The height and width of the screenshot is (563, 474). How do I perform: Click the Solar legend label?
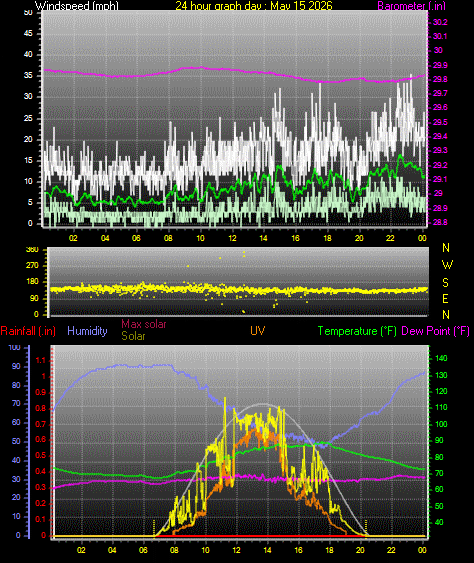click(133, 336)
